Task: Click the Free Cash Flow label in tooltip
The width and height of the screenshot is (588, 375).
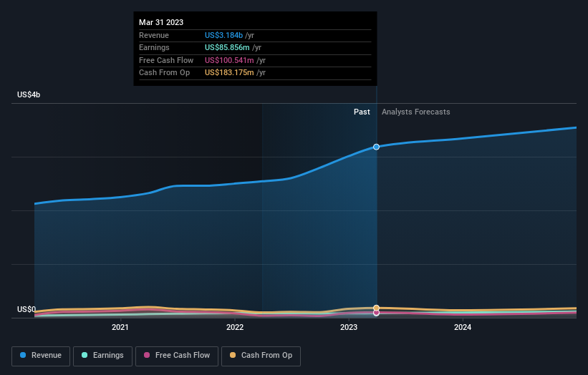Action: 166,60
